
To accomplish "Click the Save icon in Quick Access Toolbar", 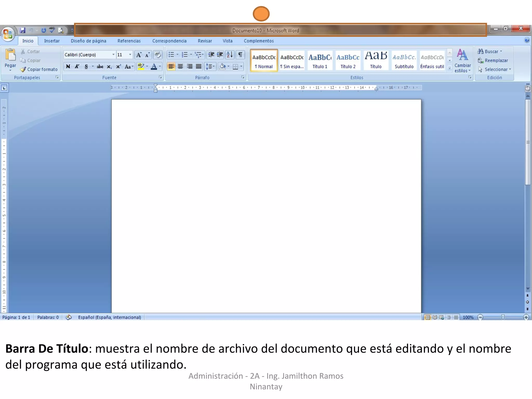I will [23, 30].
